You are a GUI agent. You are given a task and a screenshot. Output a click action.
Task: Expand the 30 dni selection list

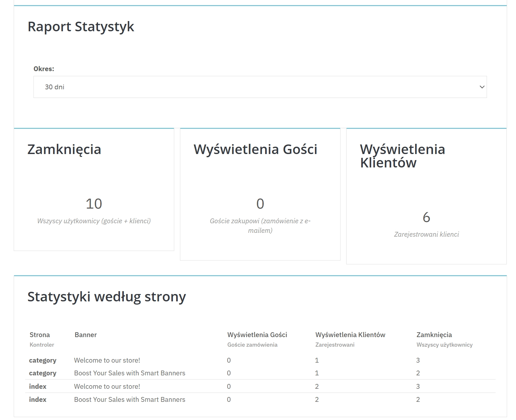pyautogui.click(x=259, y=86)
